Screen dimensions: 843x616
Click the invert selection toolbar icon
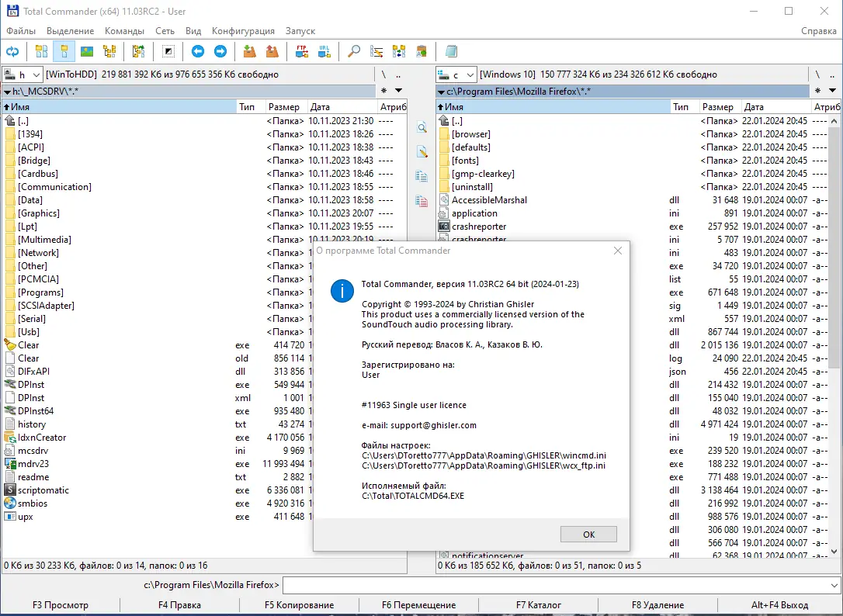(168, 52)
